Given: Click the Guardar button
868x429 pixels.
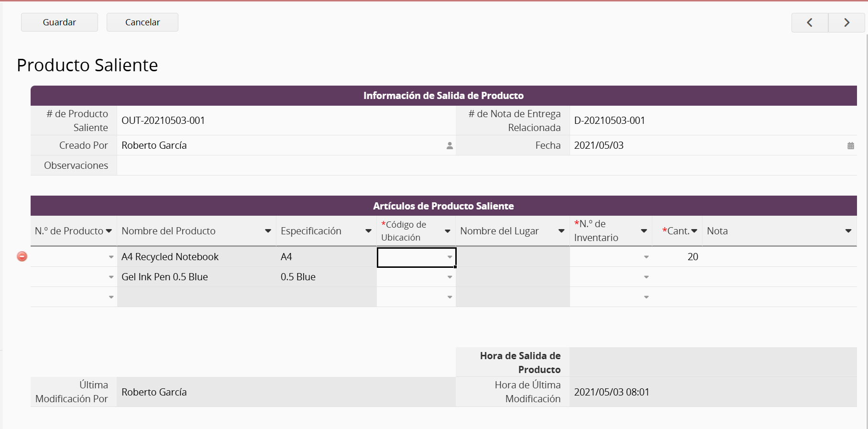Looking at the screenshot, I should (x=59, y=22).
